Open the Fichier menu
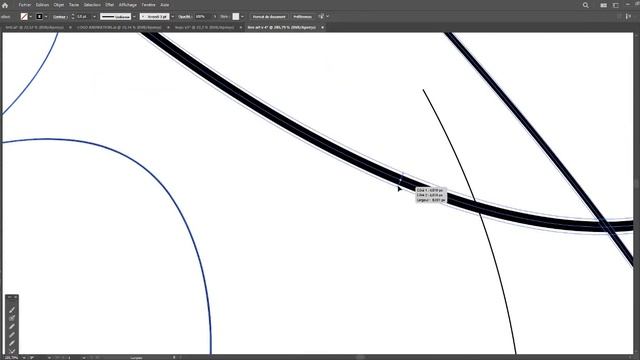This screenshot has height=360, width=640. 25,5
